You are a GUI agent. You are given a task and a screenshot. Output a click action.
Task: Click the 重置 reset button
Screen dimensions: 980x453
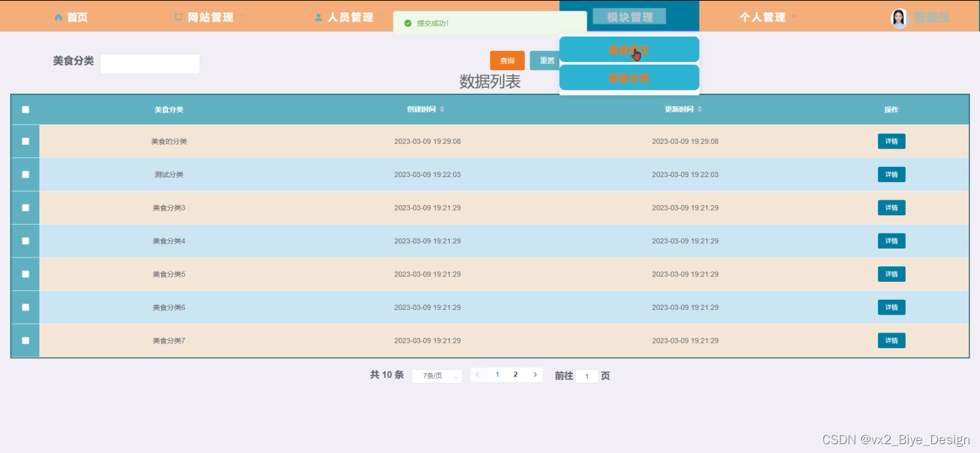click(545, 61)
